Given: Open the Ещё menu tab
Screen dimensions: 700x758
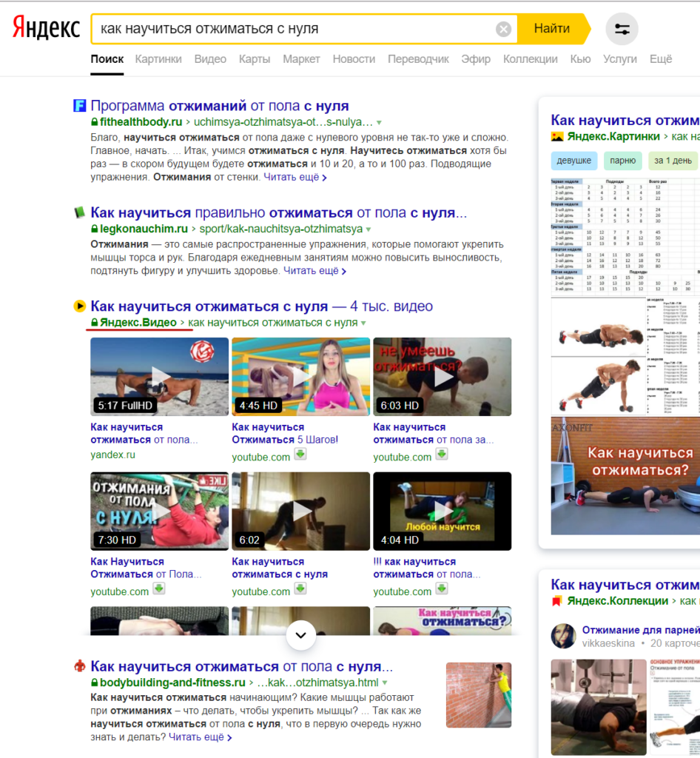Looking at the screenshot, I should tap(660, 59).
